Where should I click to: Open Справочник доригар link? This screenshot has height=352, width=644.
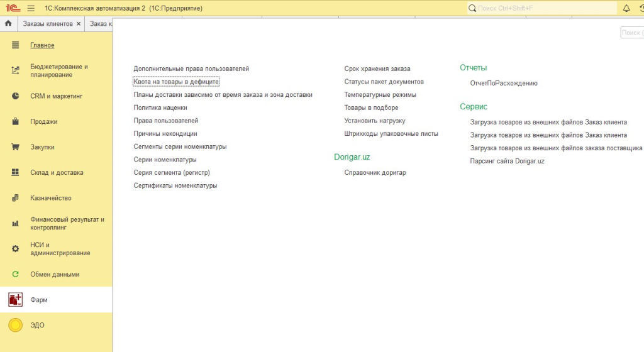(x=375, y=173)
